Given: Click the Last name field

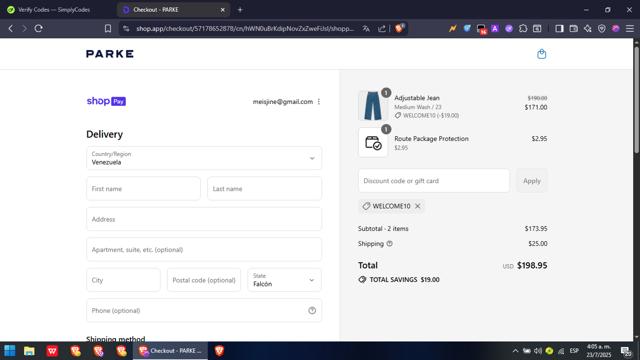Looking at the screenshot, I should (x=264, y=189).
